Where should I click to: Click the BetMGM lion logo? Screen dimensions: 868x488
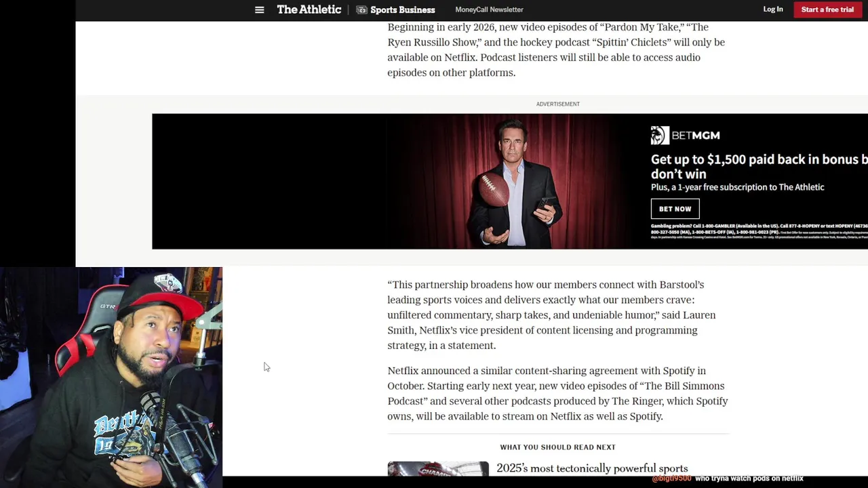(x=660, y=136)
